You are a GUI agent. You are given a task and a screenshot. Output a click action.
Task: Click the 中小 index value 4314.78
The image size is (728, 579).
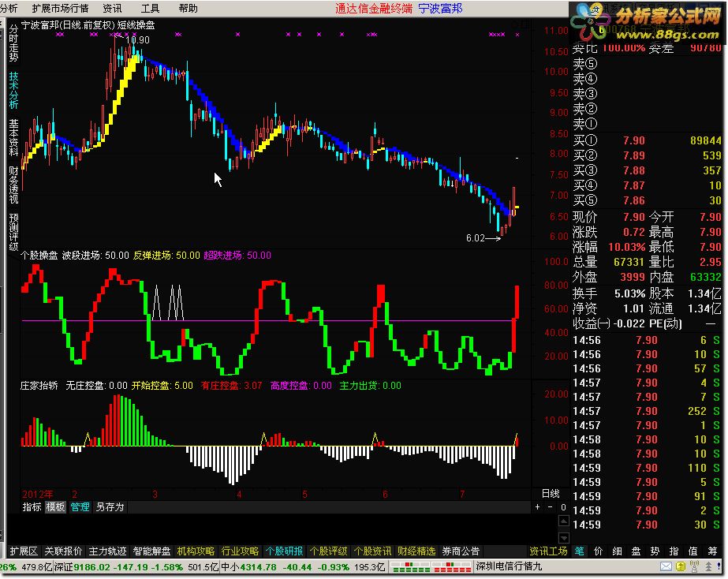click(258, 567)
